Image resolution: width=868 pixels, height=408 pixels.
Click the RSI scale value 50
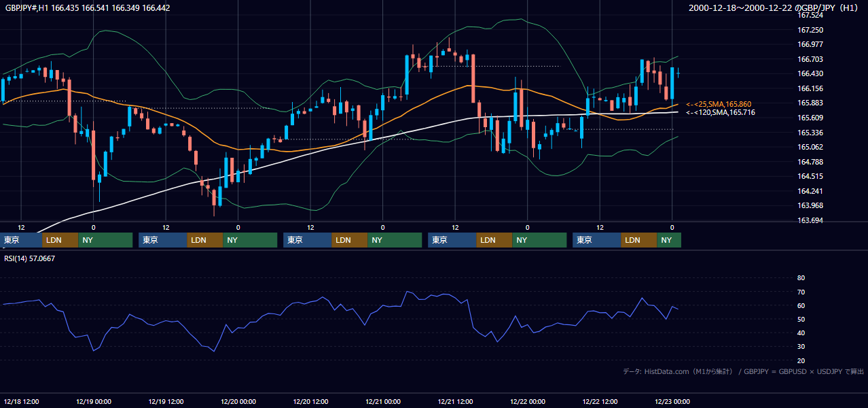tap(801, 319)
